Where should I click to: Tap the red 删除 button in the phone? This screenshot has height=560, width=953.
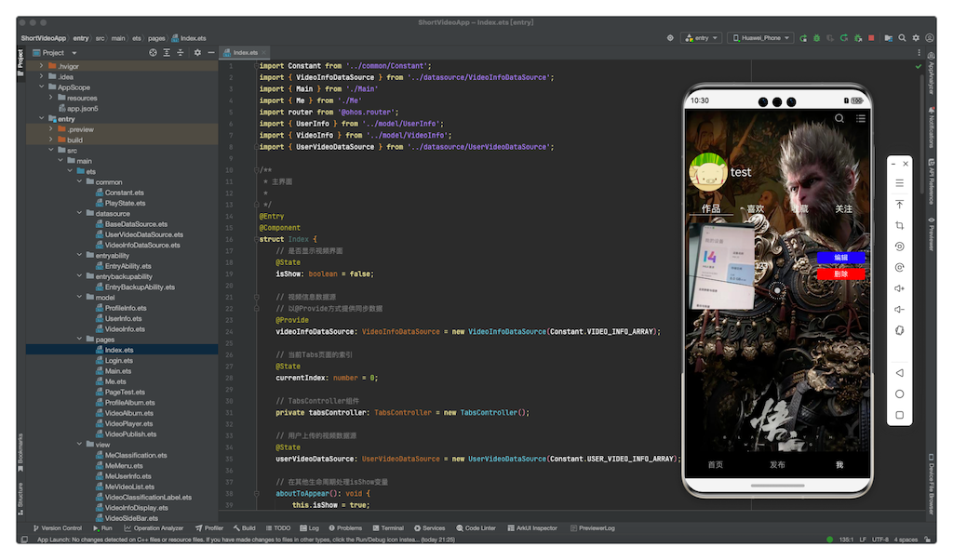(840, 274)
